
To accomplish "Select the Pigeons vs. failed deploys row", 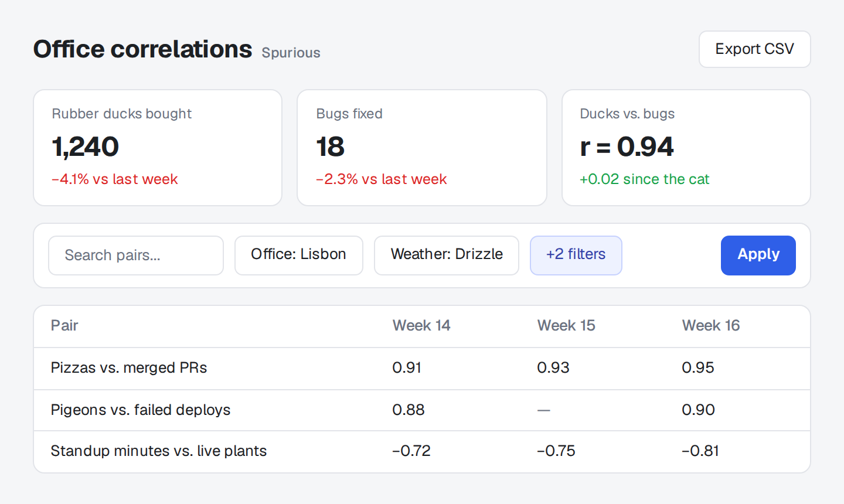I will point(422,410).
